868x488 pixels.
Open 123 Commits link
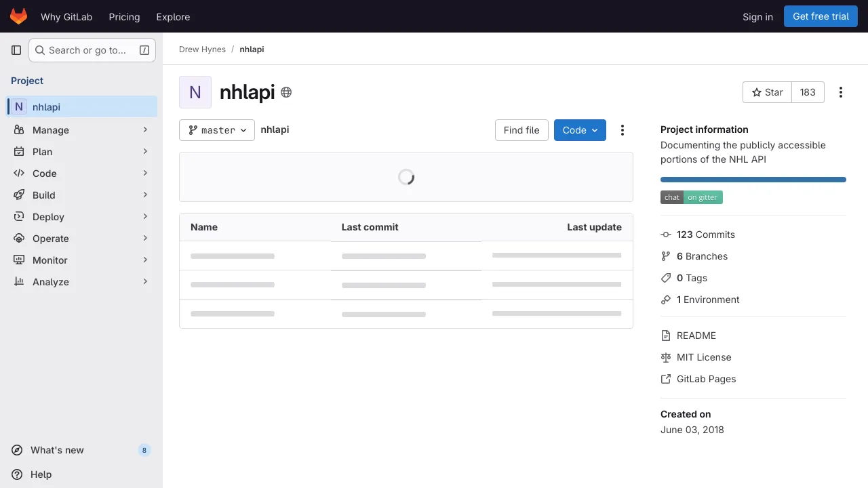[x=706, y=235]
